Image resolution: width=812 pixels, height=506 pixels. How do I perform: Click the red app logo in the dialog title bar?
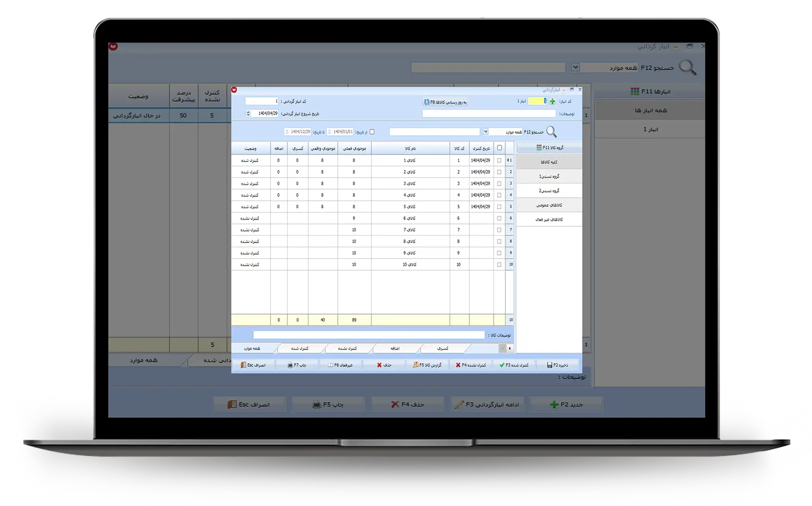[x=234, y=90]
